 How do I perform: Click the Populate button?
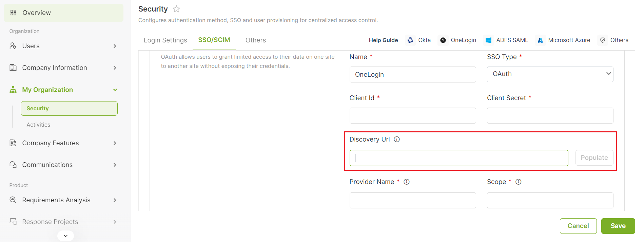(x=594, y=158)
